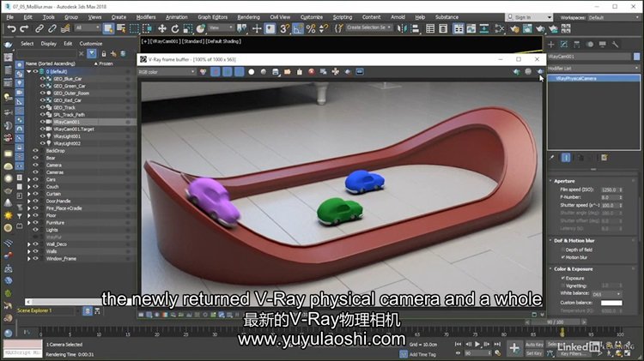Image resolution: width=644 pixels, height=361 pixels.
Task: Hide GEO_Blue_Car with its eye icon
Action: point(42,78)
